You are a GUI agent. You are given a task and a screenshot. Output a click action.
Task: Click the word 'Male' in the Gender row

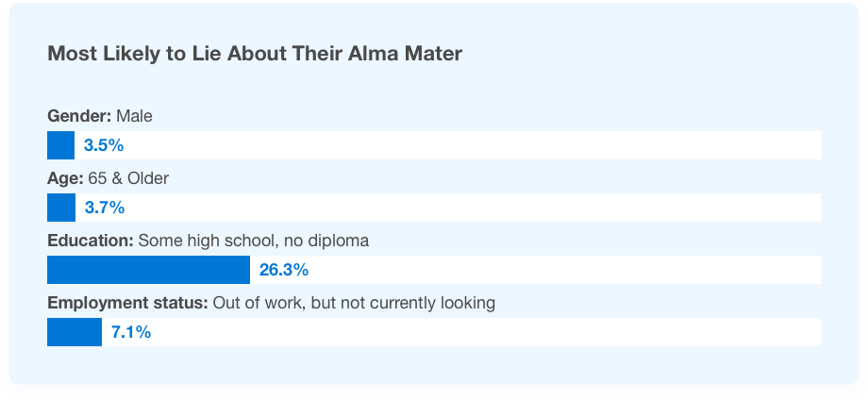pyautogui.click(x=135, y=116)
